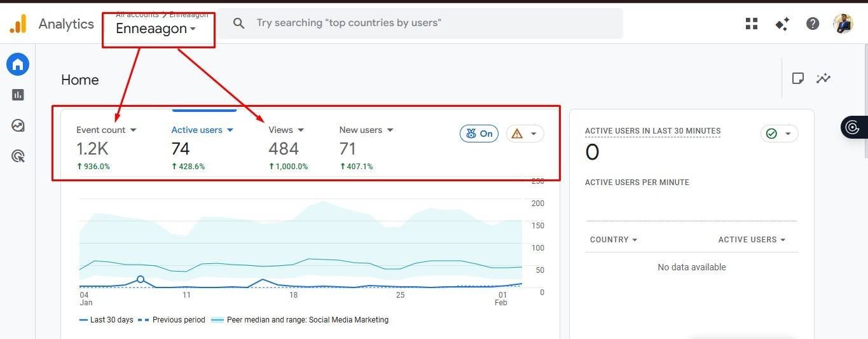
Task: Expand the Event count metric dropdown
Action: pos(106,130)
